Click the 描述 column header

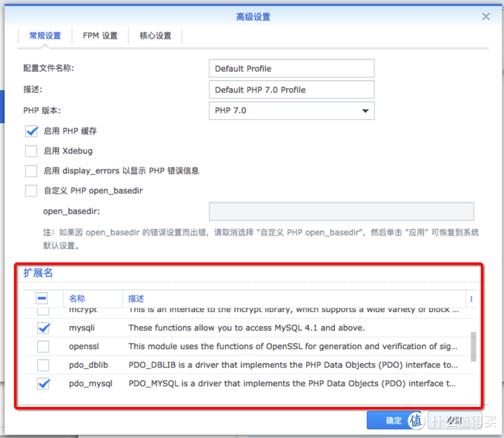point(136,299)
